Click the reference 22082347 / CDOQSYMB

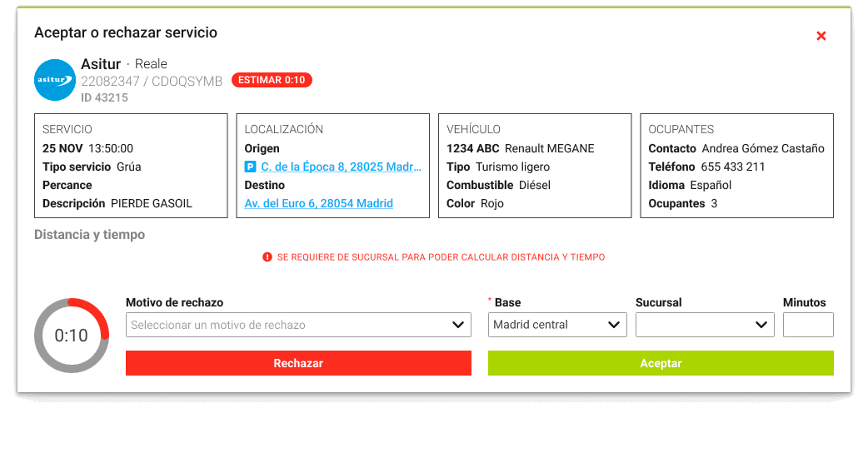tap(152, 82)
